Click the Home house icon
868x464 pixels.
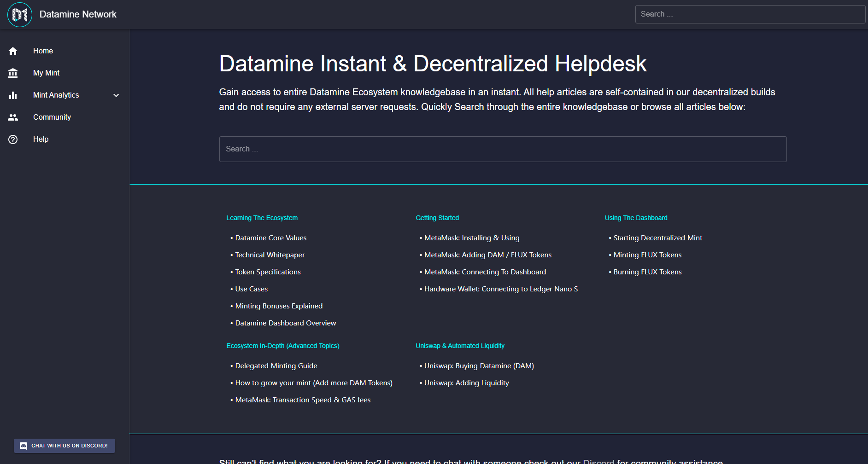[x=13, y=51]
